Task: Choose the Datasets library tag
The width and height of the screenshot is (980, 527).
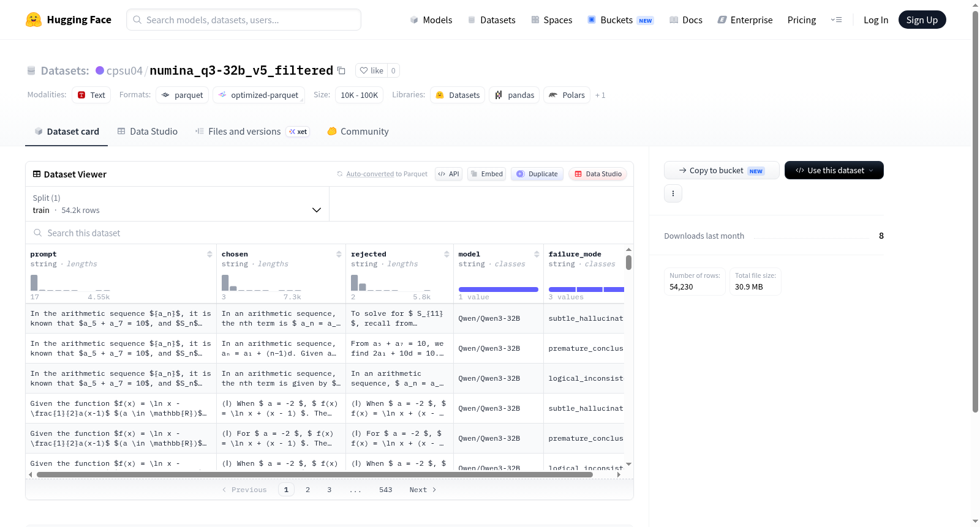Action: [458, 95]
